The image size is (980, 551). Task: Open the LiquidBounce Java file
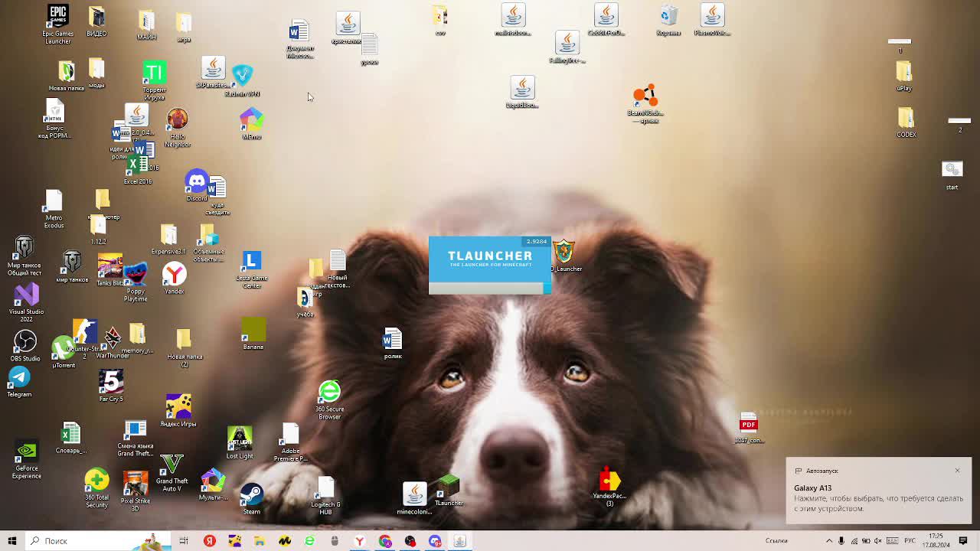click(x=522, y=92)
